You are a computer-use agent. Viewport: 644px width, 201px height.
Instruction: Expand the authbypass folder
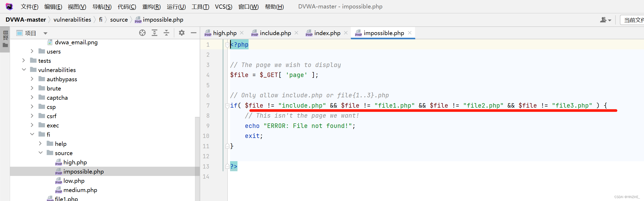point(32,79)
